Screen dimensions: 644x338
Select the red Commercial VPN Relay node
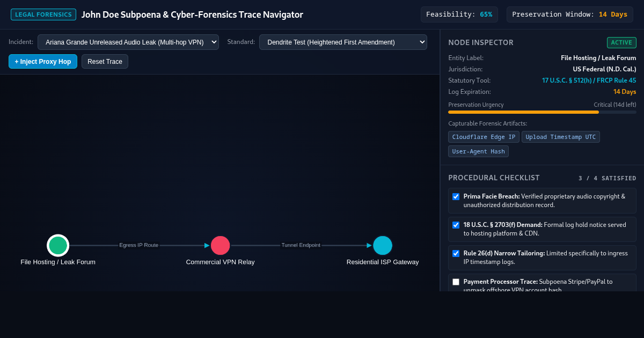(x=221, y=246)
